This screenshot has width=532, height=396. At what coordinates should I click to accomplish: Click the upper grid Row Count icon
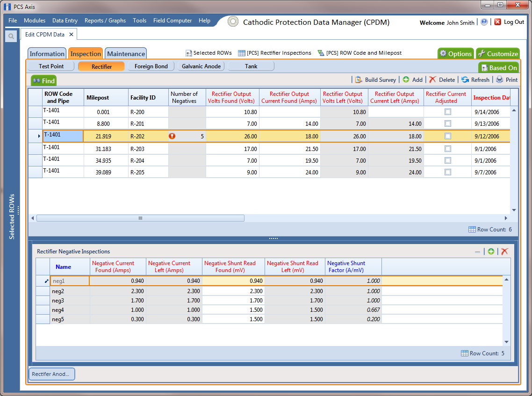click(x=472, y=230)
